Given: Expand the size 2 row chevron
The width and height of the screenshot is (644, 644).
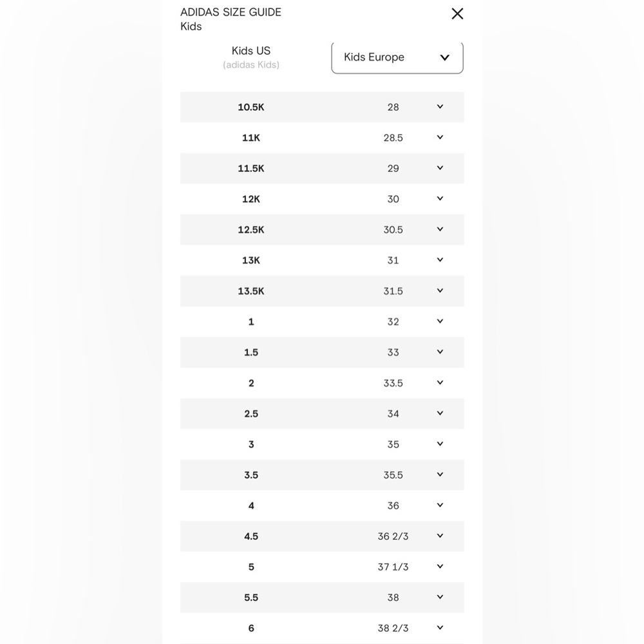Looking at the screenshot, I should (440, 383).
